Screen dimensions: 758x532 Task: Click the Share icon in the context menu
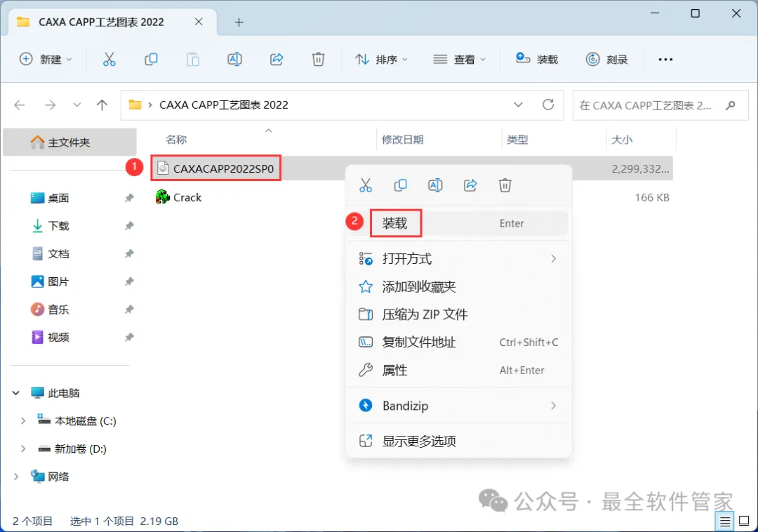click(x=470, y=185)
